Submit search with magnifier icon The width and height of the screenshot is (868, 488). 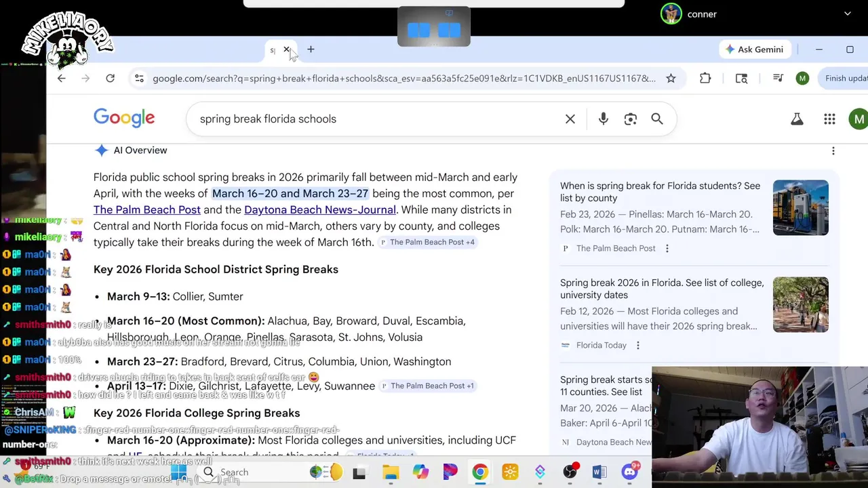pyautogui.click(x=657, y=119)
